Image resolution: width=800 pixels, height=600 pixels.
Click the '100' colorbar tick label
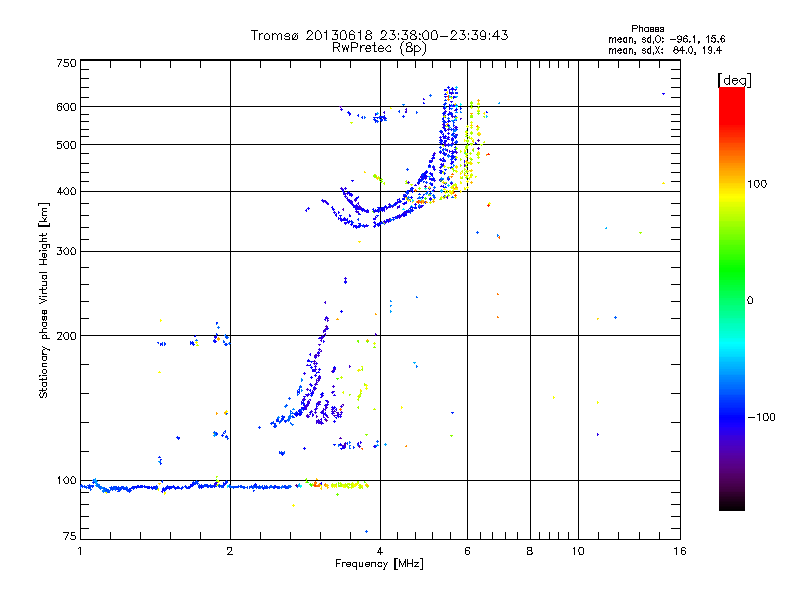pyautogui.click(x=757, y=184)
